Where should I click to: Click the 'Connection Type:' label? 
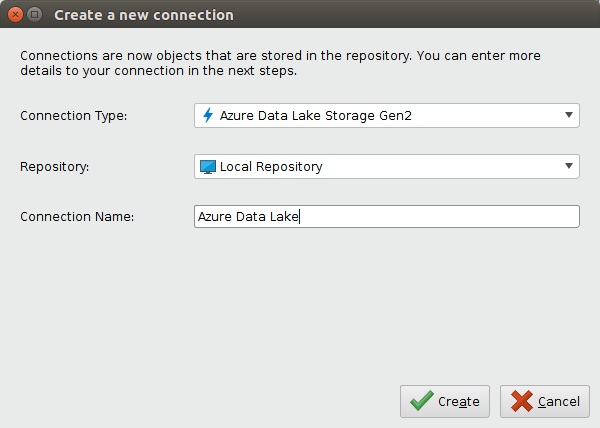point(74,116)
